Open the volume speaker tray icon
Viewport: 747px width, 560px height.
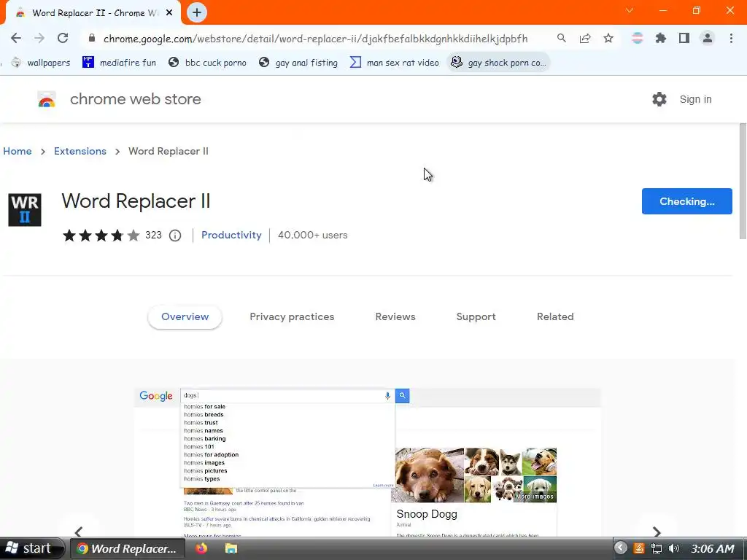click(x=673, y=548)
